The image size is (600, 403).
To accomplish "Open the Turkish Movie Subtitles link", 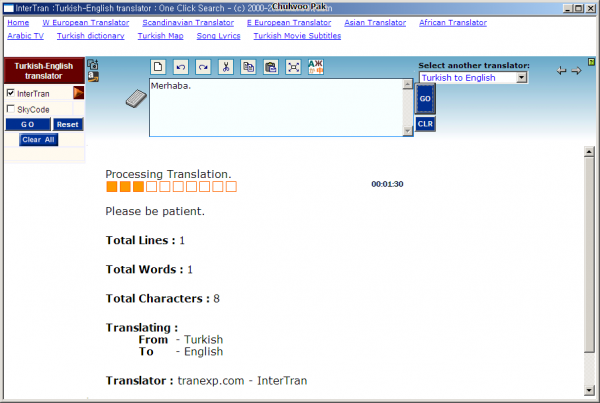I will click(297, 36).
